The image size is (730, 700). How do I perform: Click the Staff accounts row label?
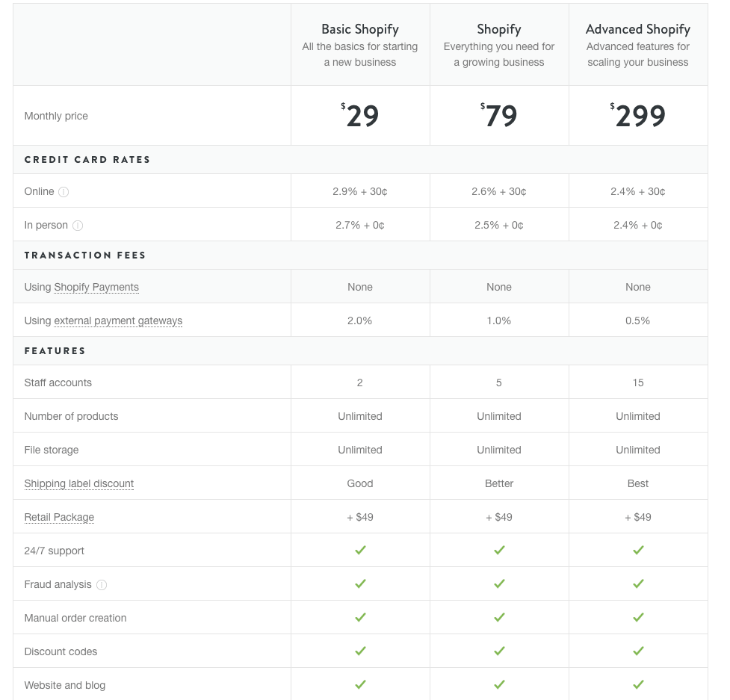[58, 382]
